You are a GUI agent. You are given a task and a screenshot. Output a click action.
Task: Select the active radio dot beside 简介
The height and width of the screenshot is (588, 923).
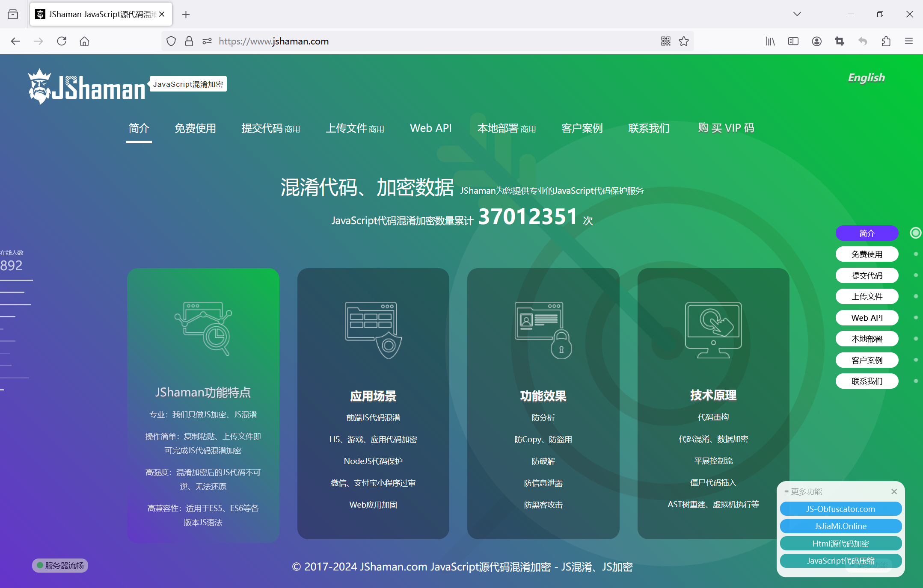(x=915, y=233)
